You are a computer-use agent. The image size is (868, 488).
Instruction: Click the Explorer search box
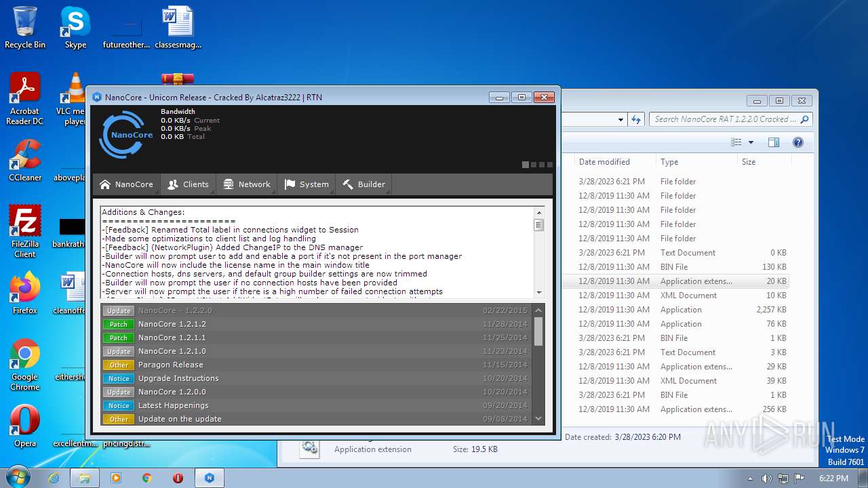(730, 119)
